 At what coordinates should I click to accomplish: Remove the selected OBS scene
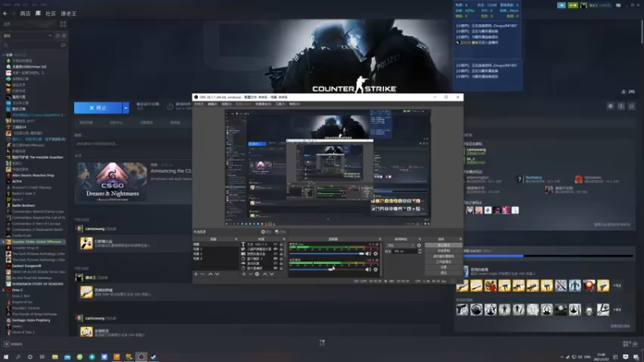(203, 274)
